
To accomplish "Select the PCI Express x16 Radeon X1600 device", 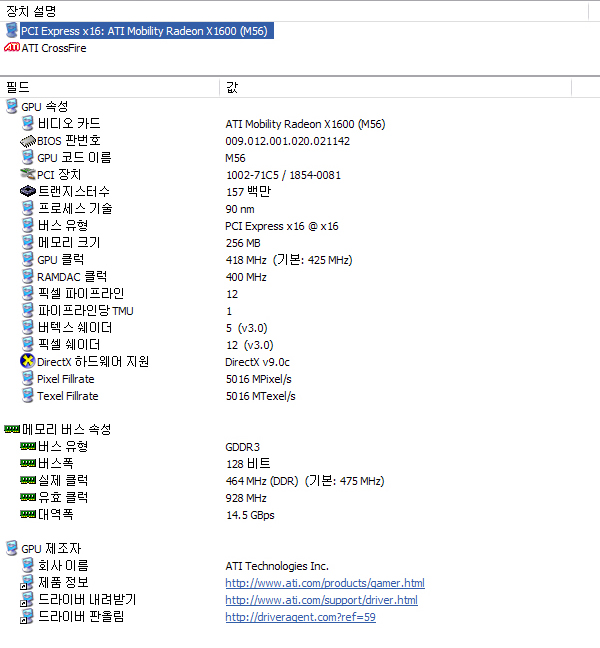I will click(x=147, y=31).
